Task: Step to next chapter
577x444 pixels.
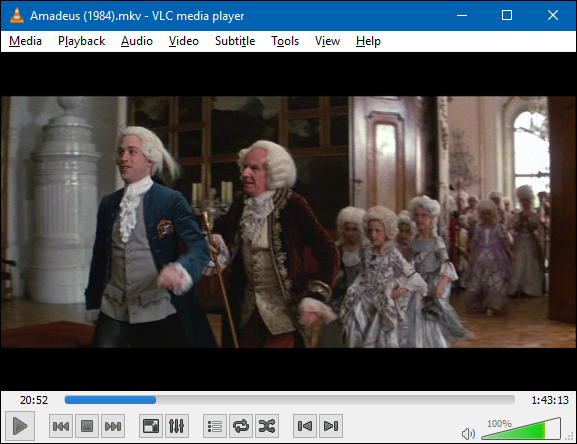Action: pyautogui.click(x=331, y=426)
